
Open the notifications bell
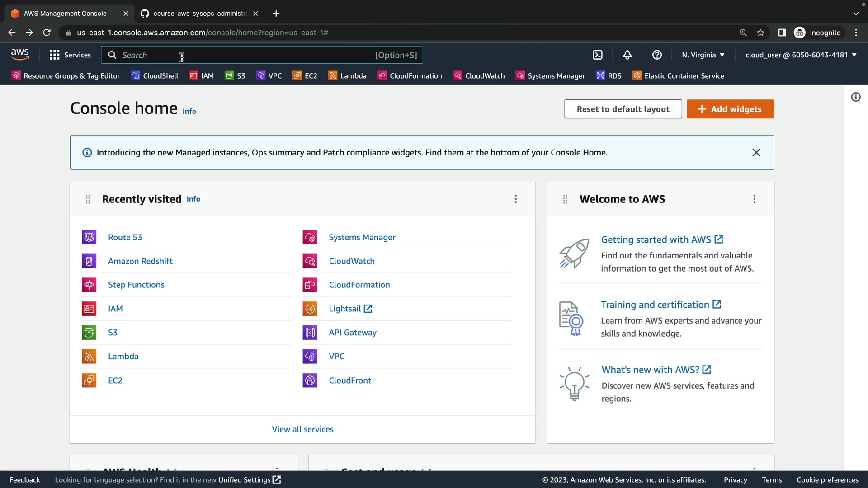(x=627, y=55)
